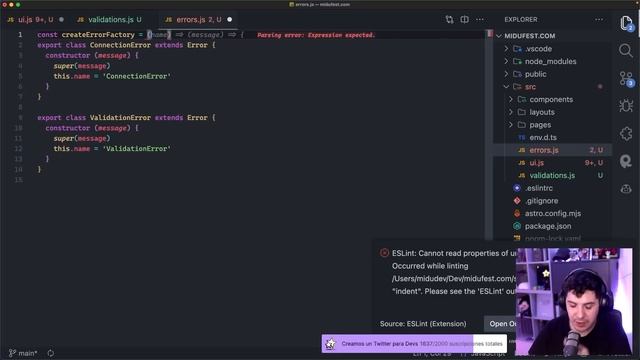
Task: Click the Twitter para Devs subscription progress bar
Action: [x=414, y=344]
